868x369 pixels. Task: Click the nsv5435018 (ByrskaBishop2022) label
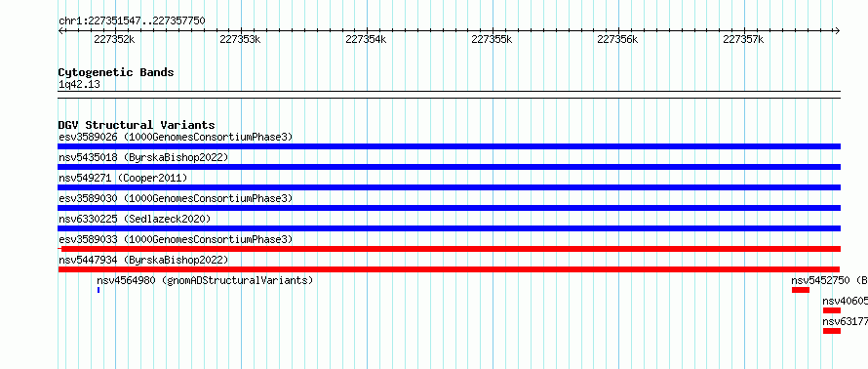(x=143, y=157)
